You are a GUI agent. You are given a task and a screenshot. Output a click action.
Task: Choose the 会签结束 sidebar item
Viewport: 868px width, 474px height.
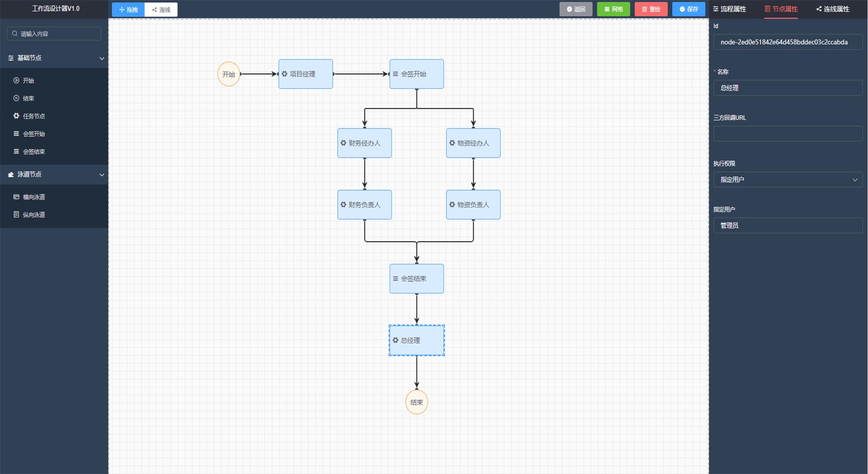(x=33, y=152)
